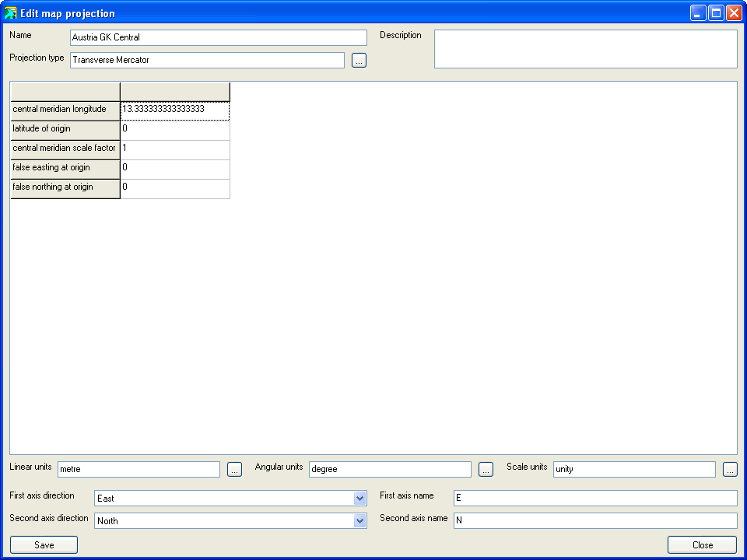Click the map projection icon in title bar

tap(9, 12)
